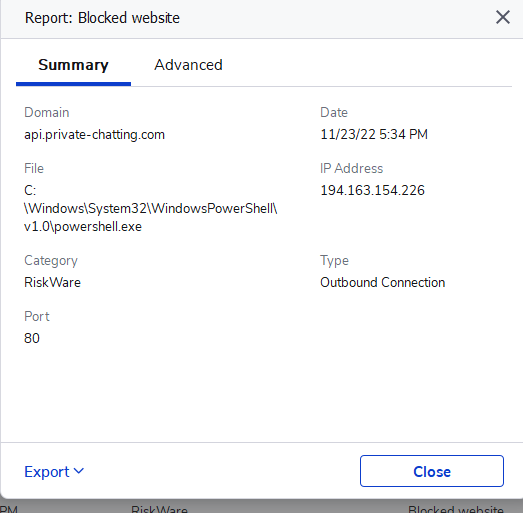
Task: Click the date value 11/23/22 5:34 PM
Action: (374, 134)
